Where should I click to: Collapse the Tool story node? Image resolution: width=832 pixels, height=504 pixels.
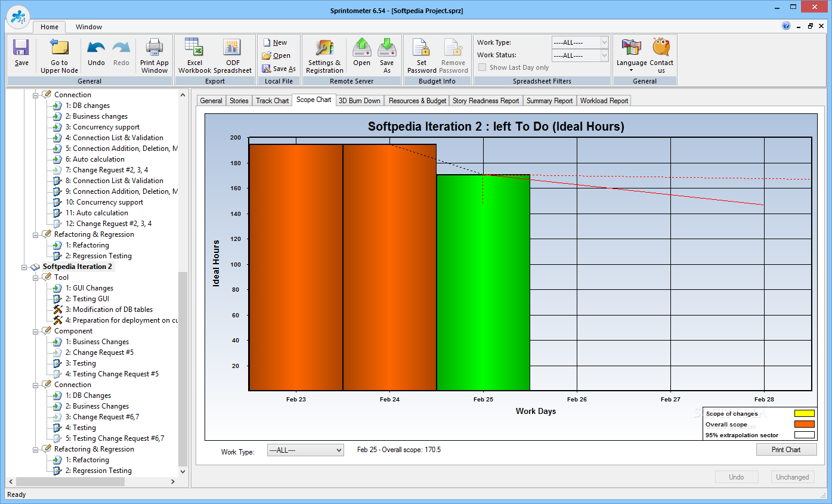coord(35,277)
